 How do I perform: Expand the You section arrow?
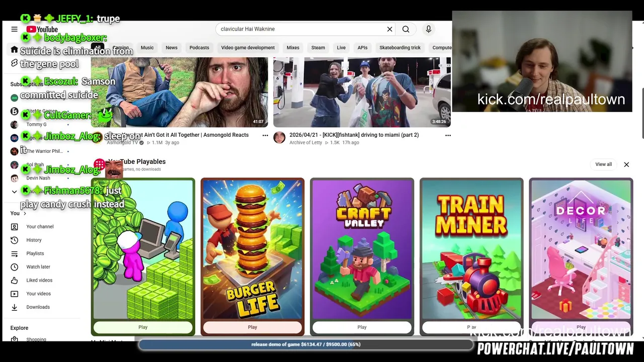pyautogui.click(x=25, y=214)
